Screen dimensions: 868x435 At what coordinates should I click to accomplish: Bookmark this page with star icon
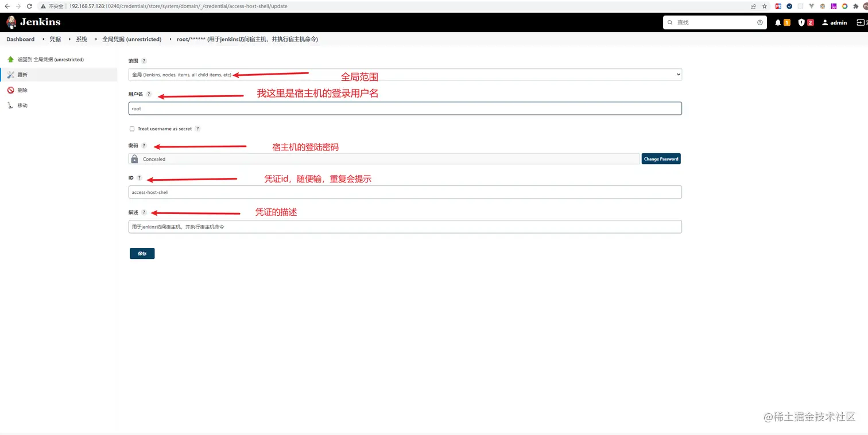764,6
